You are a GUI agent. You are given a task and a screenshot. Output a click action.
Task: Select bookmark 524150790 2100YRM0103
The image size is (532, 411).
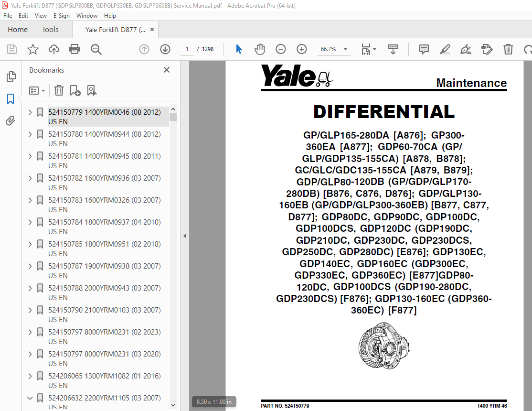click(x=105, y=314)
